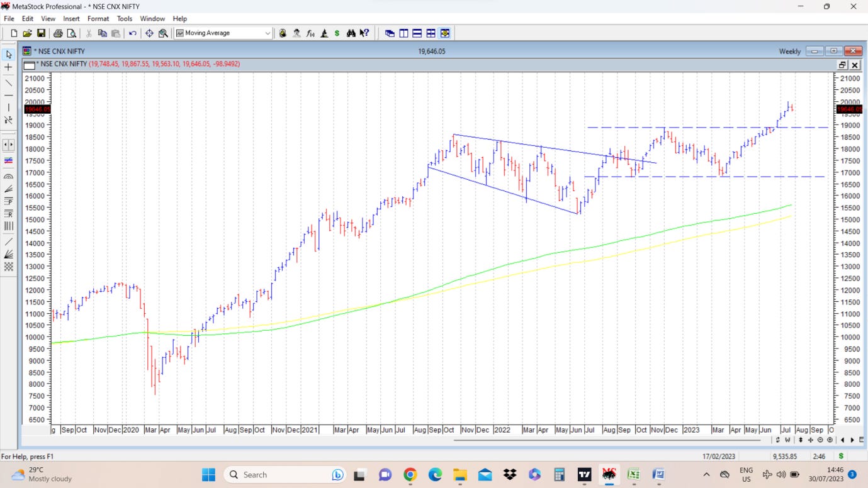The height and width of the screenshot is (488, 868).
Task: Click the green dollar sign toolbar icon
Action: pyautogui.click(x=337, y=33)
